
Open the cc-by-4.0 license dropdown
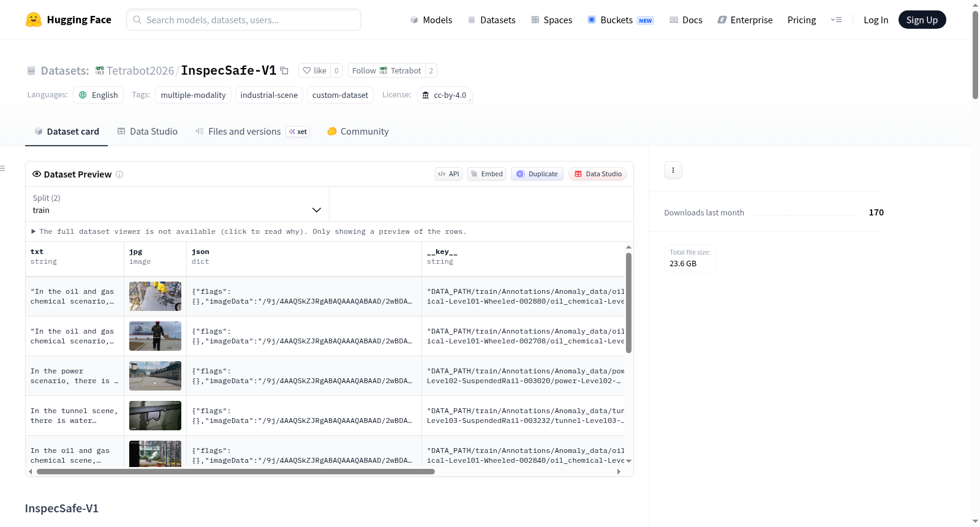click(445, 95)
